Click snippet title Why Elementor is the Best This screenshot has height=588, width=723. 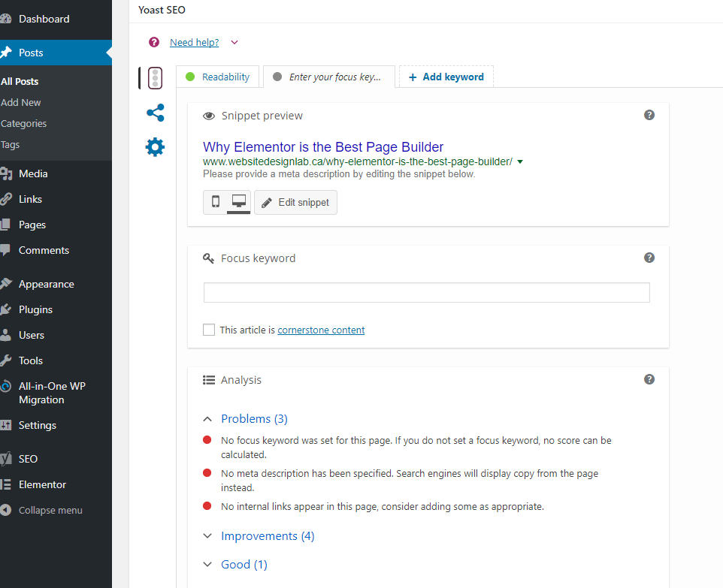(x=322, y=147)
